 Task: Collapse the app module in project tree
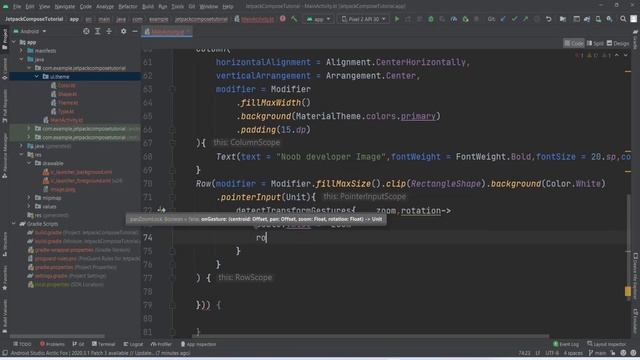[x=14, y=42]
